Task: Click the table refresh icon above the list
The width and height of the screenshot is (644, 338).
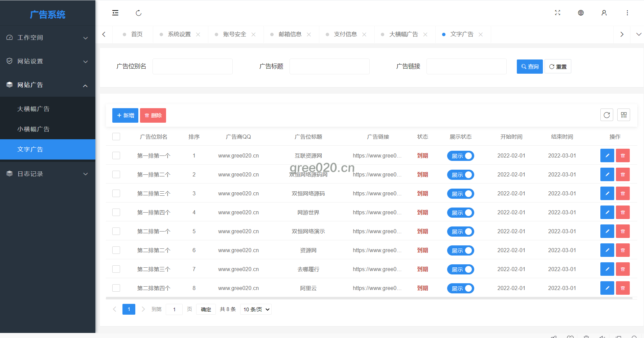Action: coord(606,115)
